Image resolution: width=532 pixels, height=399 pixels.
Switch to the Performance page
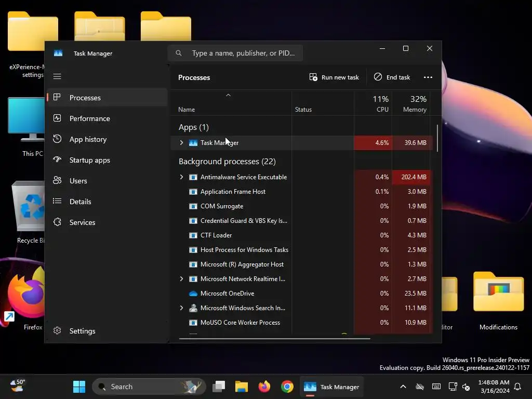pos(107,118)
